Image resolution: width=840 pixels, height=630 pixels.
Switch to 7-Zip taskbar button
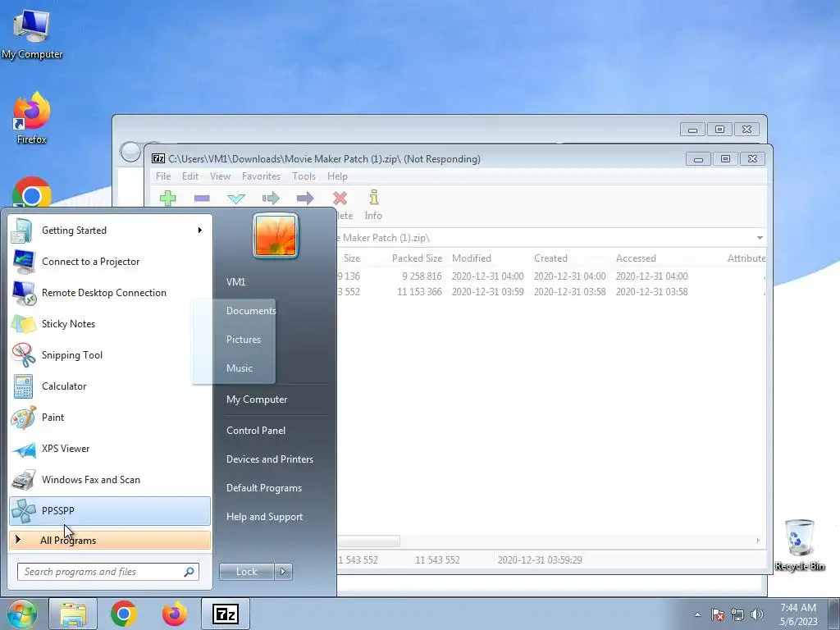click(x=226, y=614)
